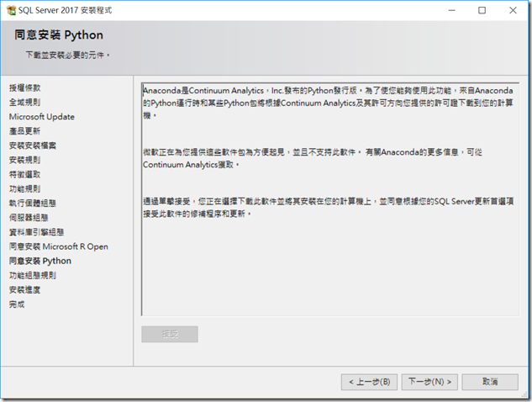Screen dimensions: 532x402
Task: Select 安裝規則 step in sidebar
Action: tap(24, 160)
